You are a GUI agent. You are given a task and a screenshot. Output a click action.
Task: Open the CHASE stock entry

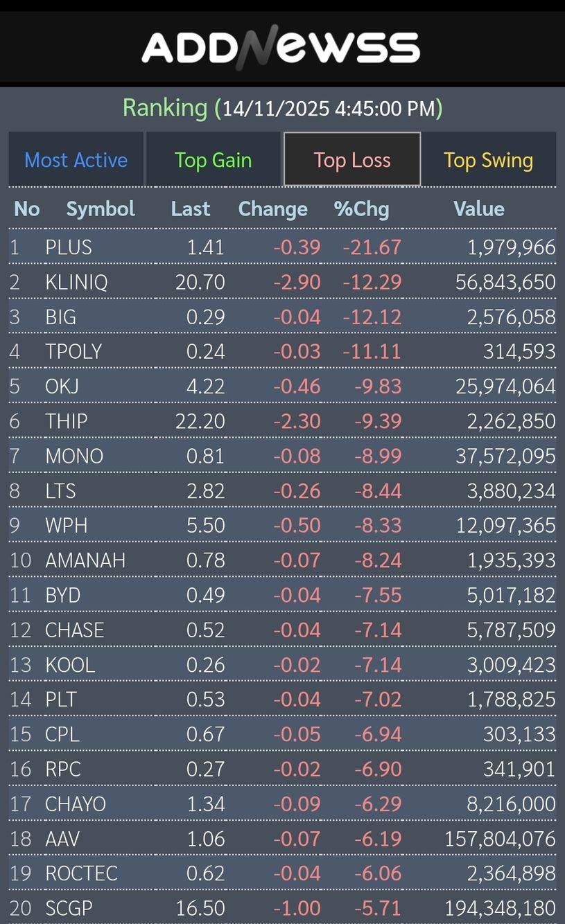pos(75,630)
